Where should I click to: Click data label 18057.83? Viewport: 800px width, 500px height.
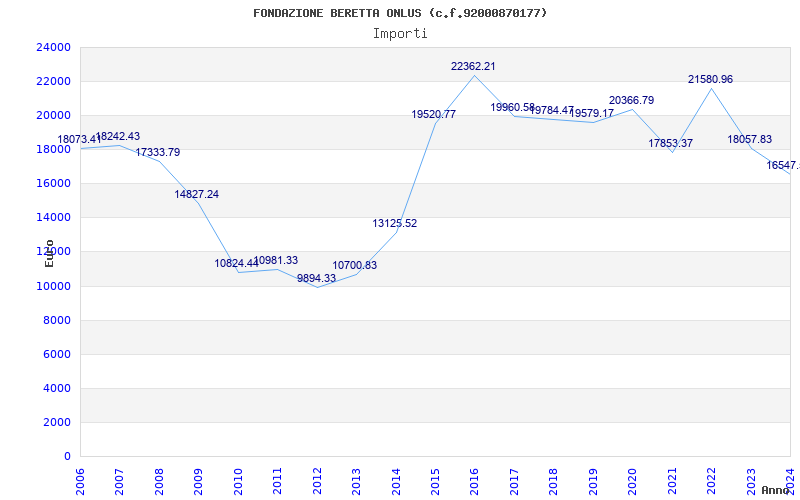click(749, 139)
